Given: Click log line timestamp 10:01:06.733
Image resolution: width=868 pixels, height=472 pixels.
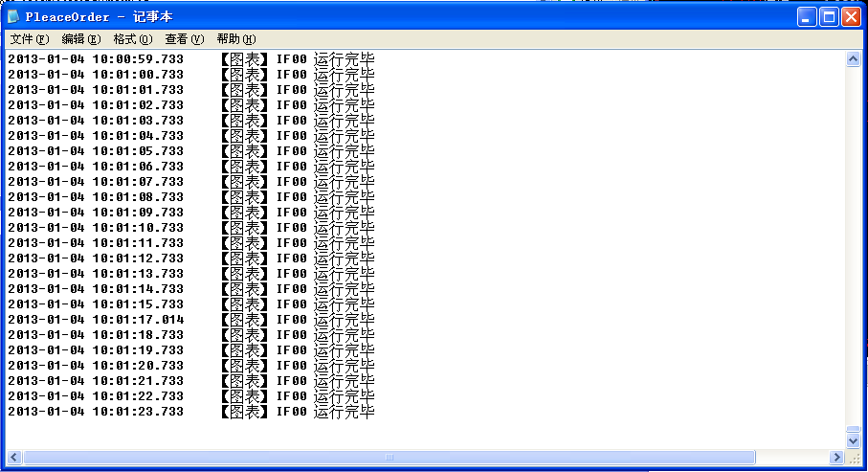Looking at the screenshot, I should [x=137, y=167].
